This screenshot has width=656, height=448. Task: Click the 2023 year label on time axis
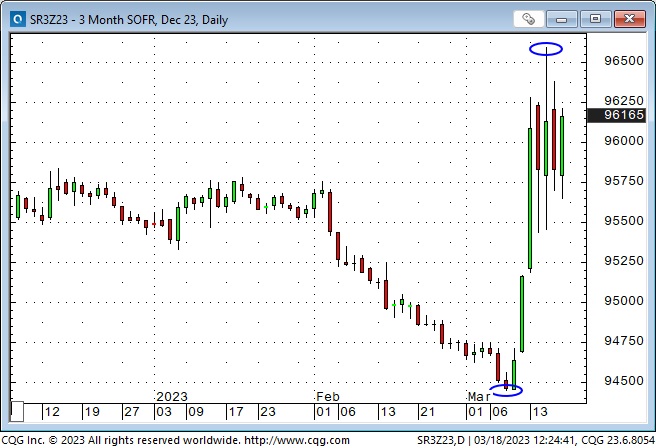[x=172, y=397]
